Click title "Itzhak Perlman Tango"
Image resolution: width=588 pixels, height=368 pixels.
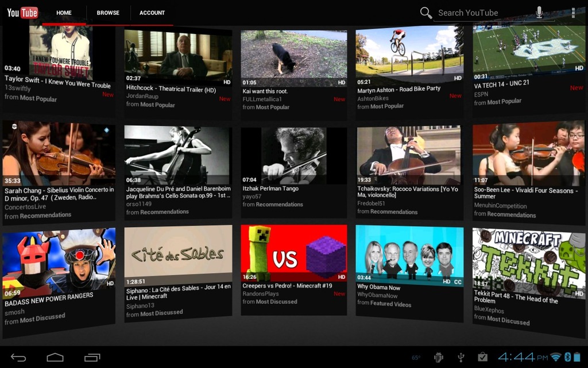(x=270, y=189)
